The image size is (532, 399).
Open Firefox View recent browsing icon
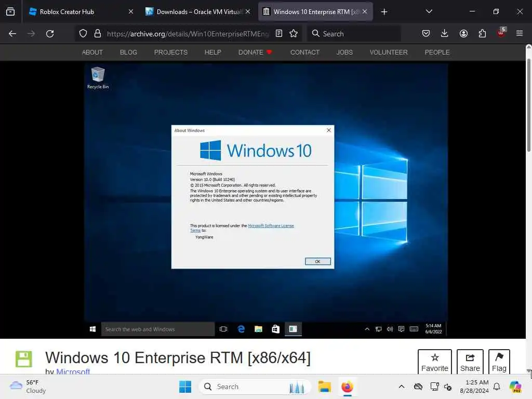[10, 12]
